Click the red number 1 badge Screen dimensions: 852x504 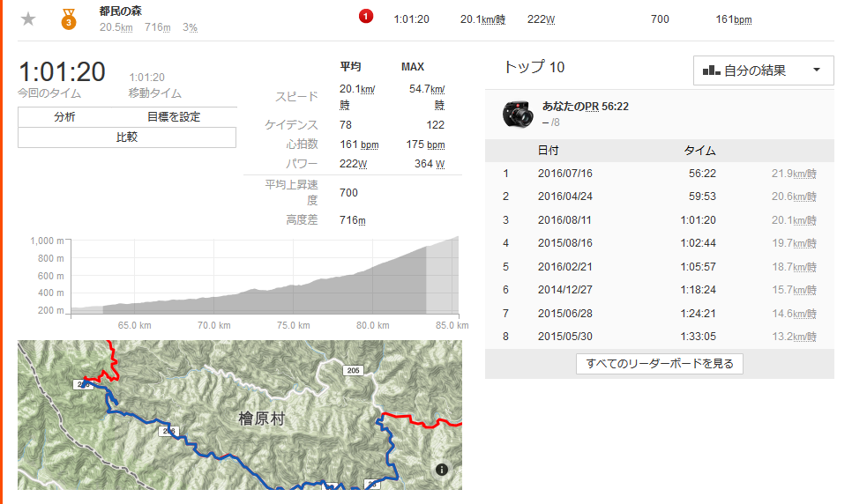[366, 16]
